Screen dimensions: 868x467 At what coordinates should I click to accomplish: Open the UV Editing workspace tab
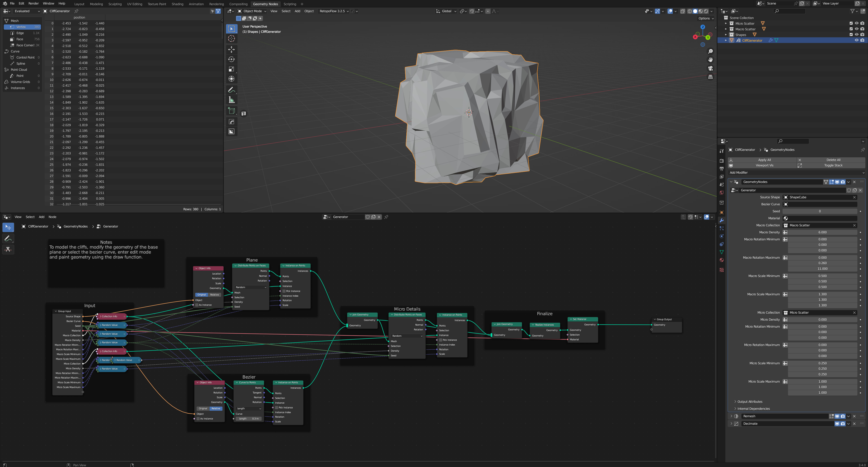coord(135,4)
